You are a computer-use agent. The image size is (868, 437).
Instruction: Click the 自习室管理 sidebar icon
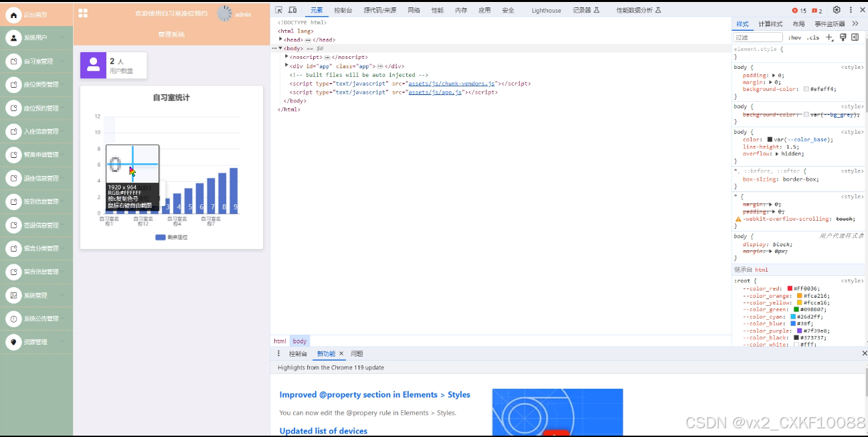coord(13,61)
